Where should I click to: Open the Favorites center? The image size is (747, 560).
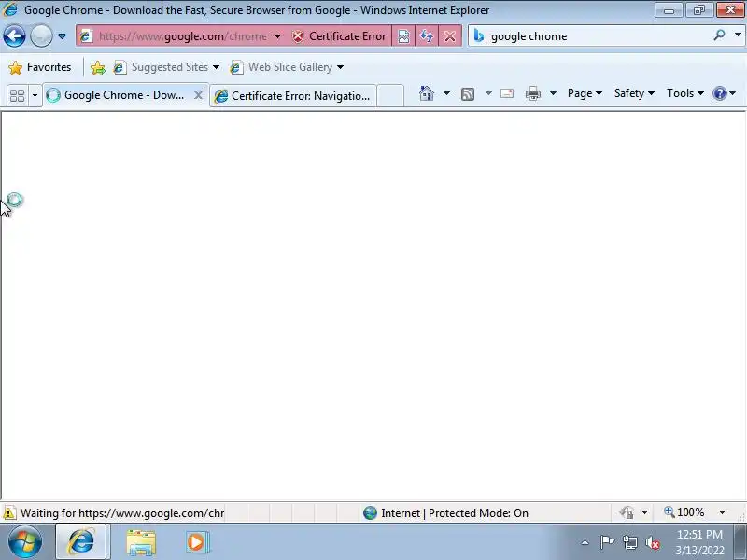pyautogui.click(x=40, y=67)
